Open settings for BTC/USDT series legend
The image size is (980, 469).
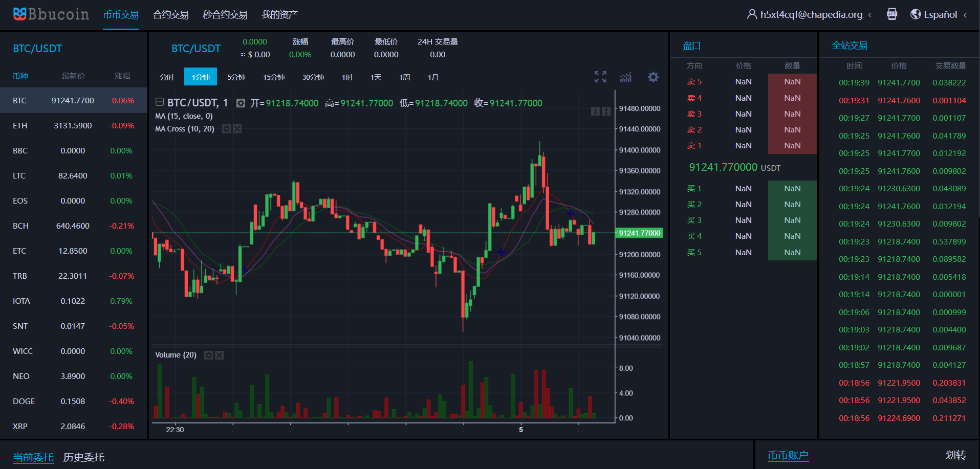click(241, 103)
